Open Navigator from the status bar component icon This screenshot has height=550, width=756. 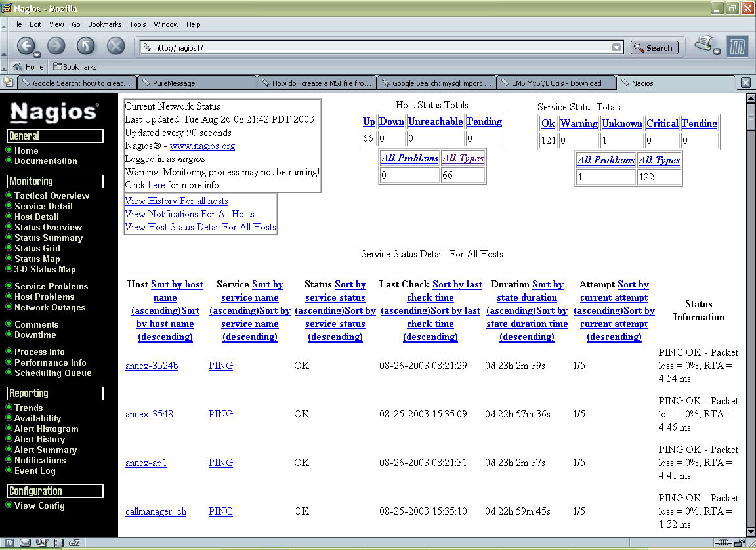(x=9, y=543)
